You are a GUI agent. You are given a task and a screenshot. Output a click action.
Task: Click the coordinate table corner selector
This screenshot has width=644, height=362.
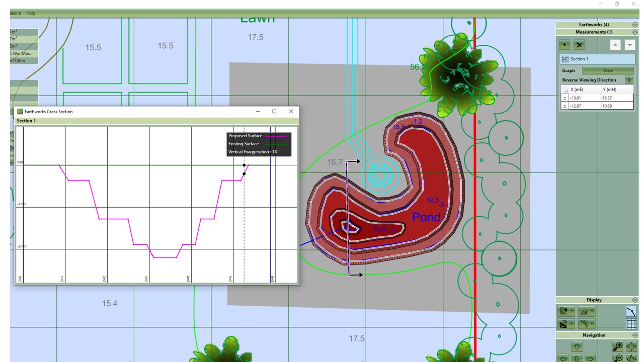tap(565, 89)
